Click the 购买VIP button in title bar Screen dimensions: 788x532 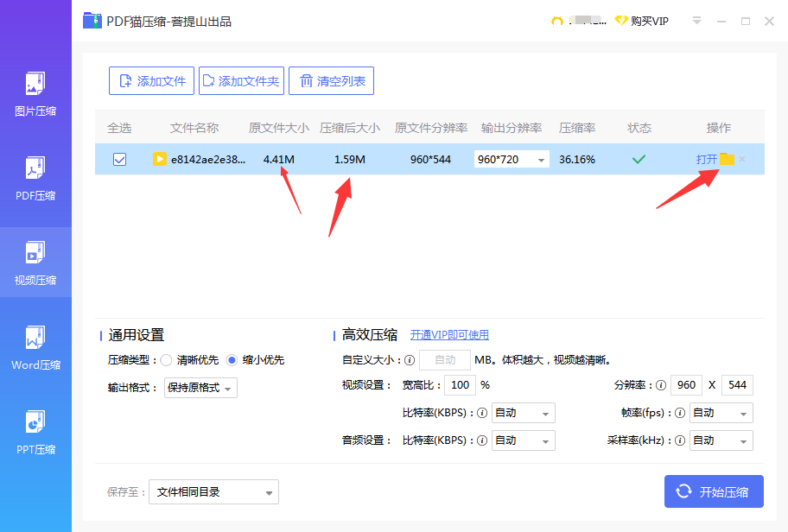[x=642, y=21]
